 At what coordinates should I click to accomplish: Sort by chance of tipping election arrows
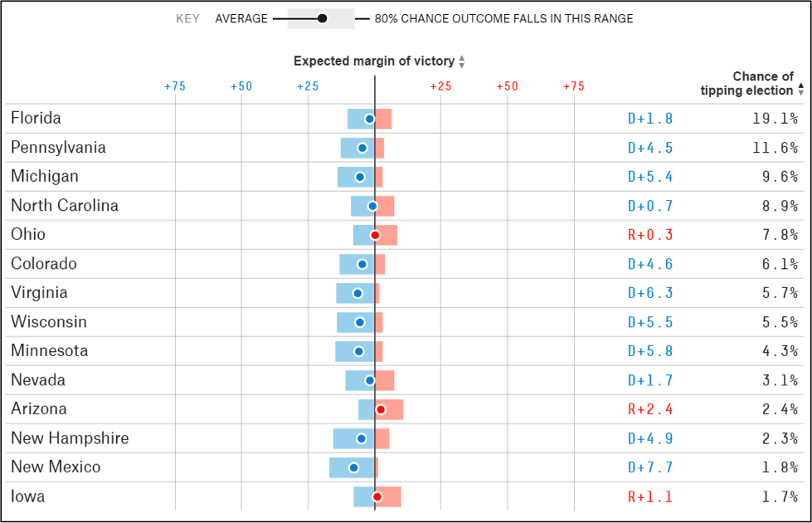pos(800,87)
